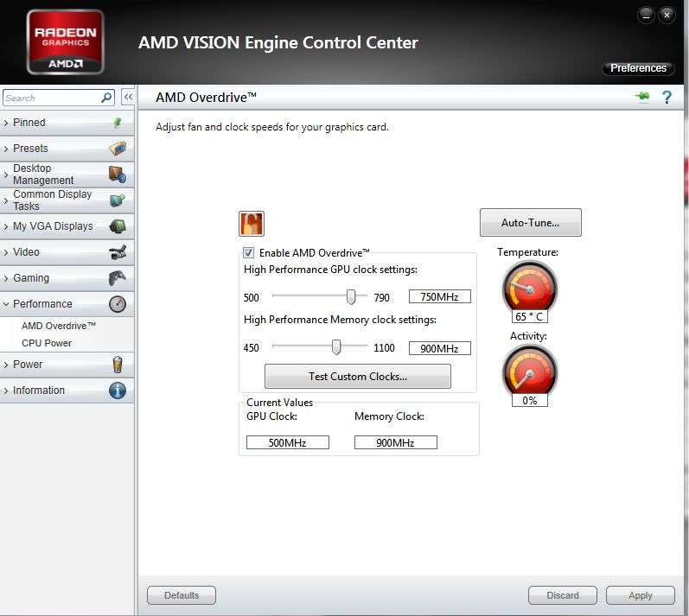Screen dimensions: 689x616
Task: Toggle the Enable AMD Overdrive checkbox
Action: [x=248, y=252]
